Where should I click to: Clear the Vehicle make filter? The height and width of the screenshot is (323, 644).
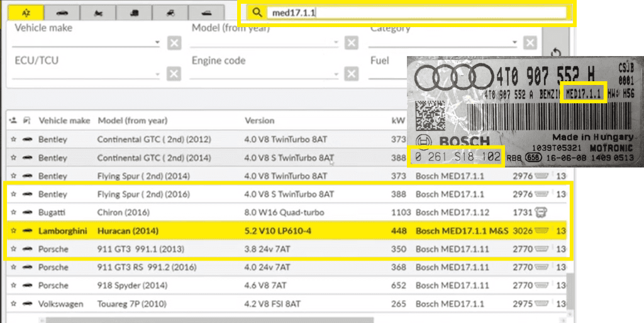click(x=174, y=43)
